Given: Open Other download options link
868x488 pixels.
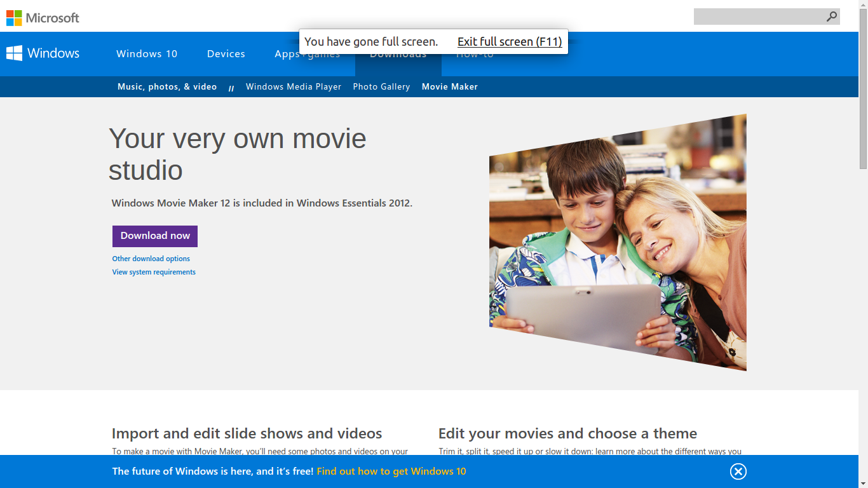Looking at the screenshot, I should pos(151,259).
